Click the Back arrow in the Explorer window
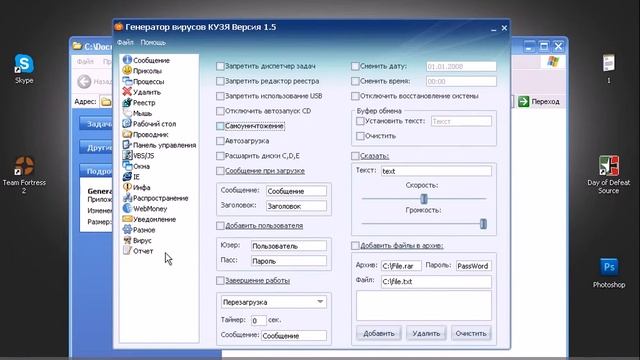 84,82
